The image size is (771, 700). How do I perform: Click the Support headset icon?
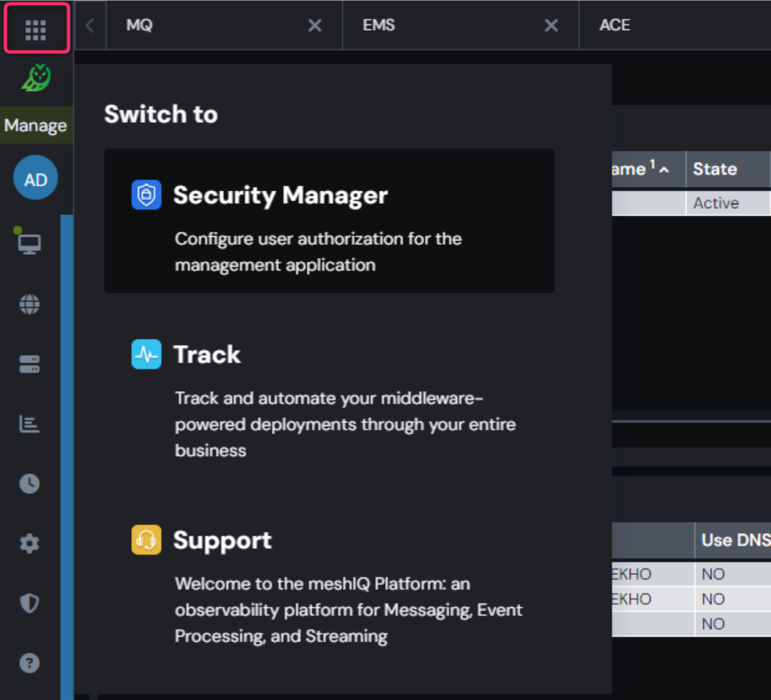click(x=146, y=540)
